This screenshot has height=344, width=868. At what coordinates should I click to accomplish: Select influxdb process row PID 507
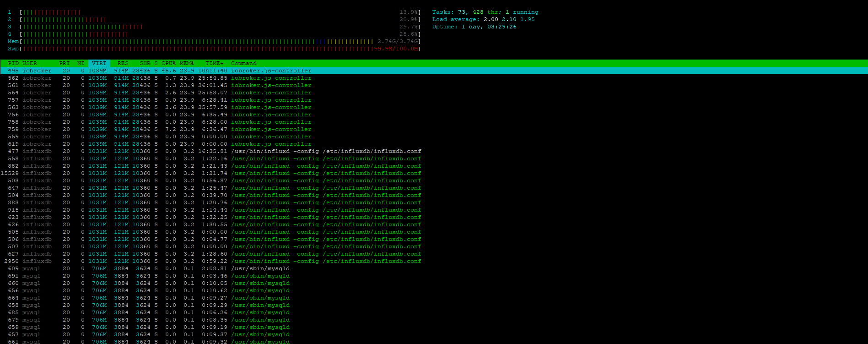pyautogui.click(x=434, y=246)
